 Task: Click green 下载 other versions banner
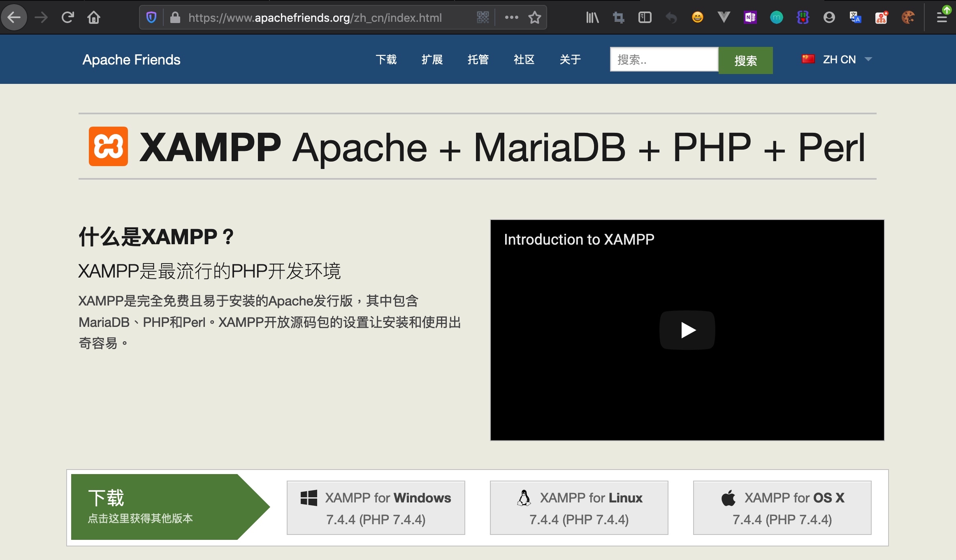click(x=170, y=507)
